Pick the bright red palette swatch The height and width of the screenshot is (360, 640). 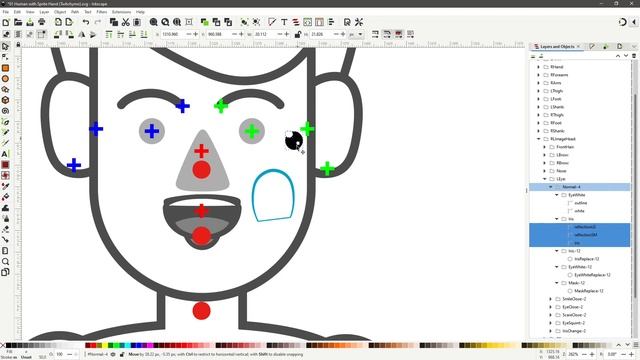pyautogui.click(x=93, y=345)
